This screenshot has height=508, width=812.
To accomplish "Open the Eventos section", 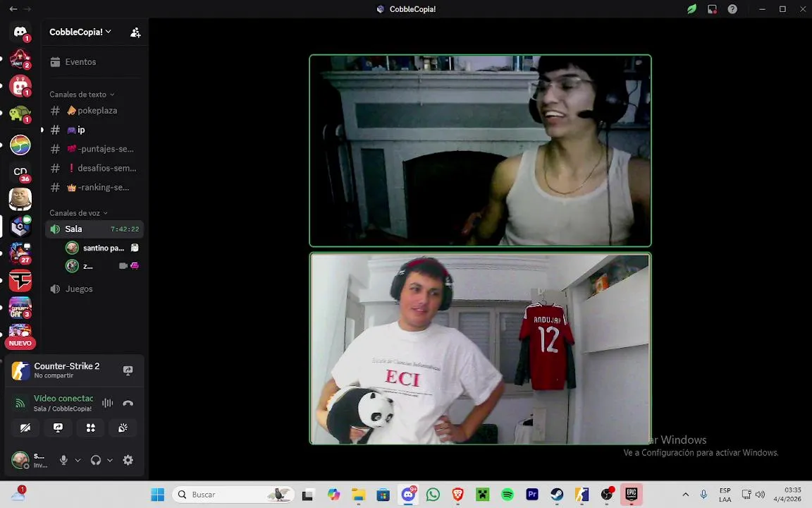I will click(94, 61).
